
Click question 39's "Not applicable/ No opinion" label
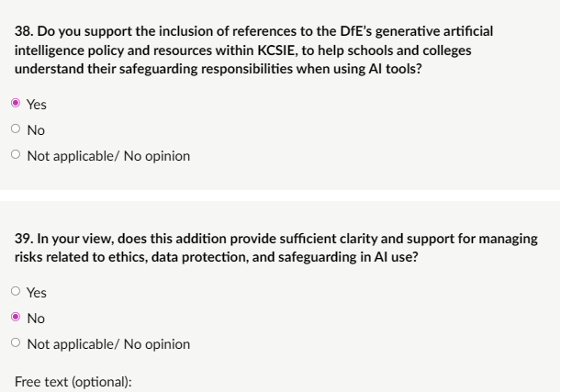[x=108, y=344]
